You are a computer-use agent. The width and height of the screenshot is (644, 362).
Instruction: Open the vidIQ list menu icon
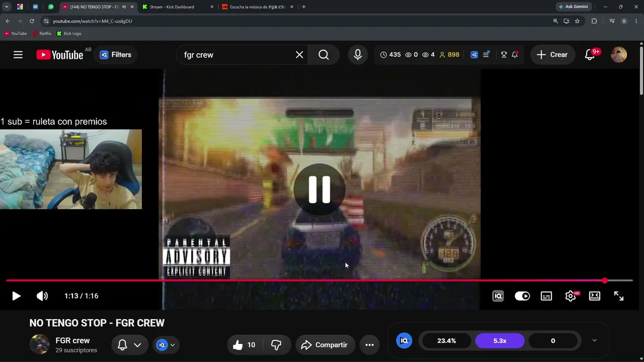click(486, 55)
